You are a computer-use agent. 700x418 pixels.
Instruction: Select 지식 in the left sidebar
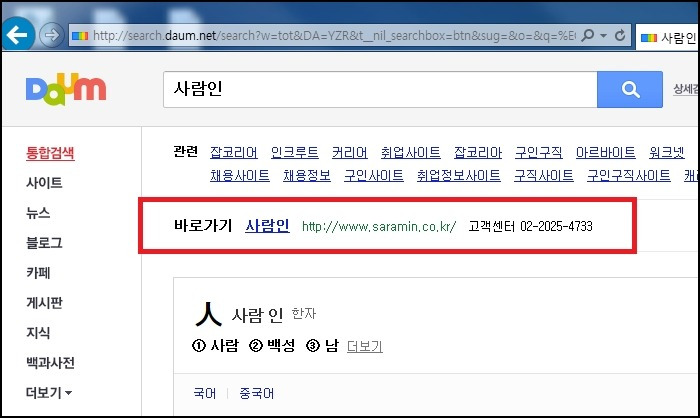click(x=38, y=332)
